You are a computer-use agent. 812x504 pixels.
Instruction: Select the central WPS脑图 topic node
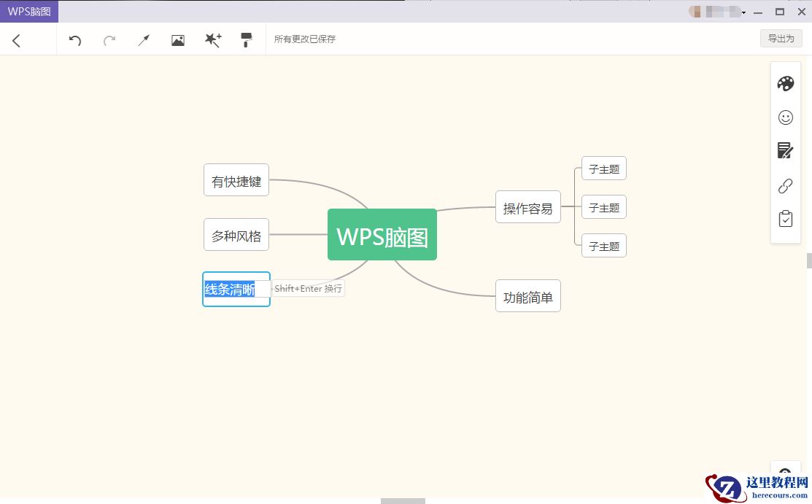tap(382, 235)
